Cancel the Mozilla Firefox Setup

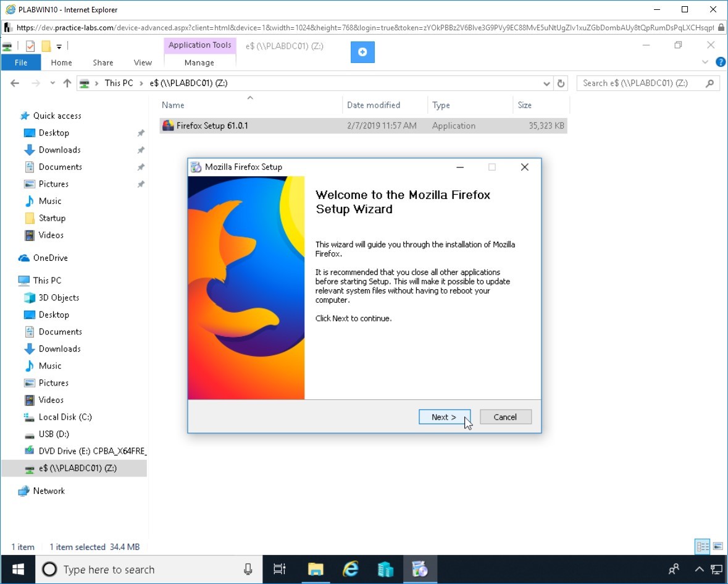(505, 417)
